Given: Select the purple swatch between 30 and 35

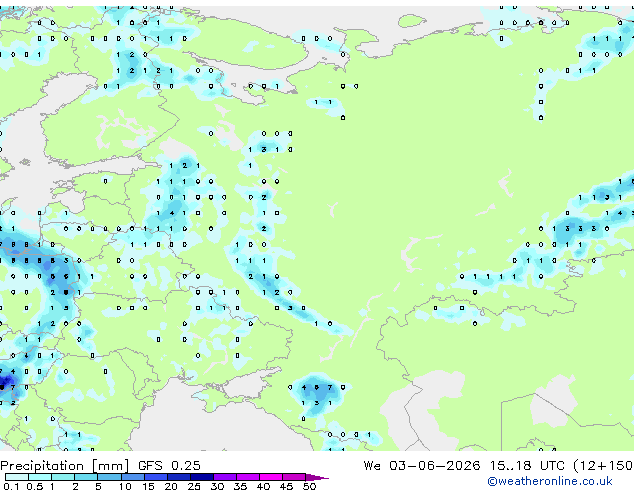Looking at the screenshot, I should (225, 477).
